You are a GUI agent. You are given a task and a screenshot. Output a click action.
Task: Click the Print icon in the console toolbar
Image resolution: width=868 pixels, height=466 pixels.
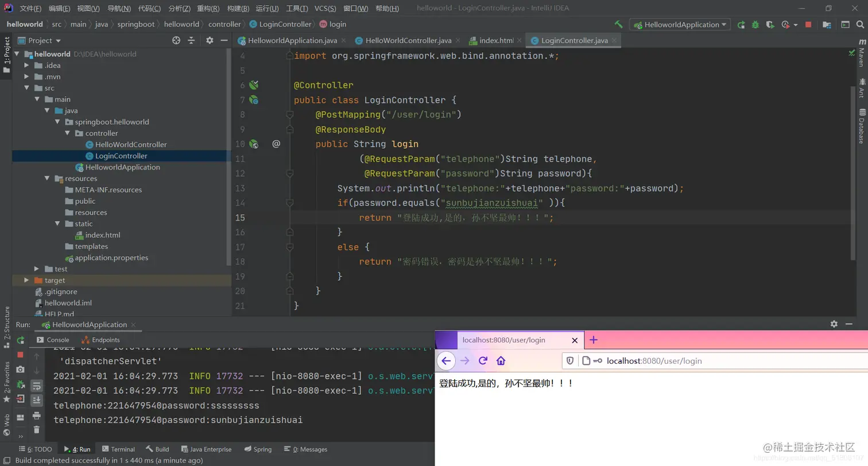coord(36,415)
